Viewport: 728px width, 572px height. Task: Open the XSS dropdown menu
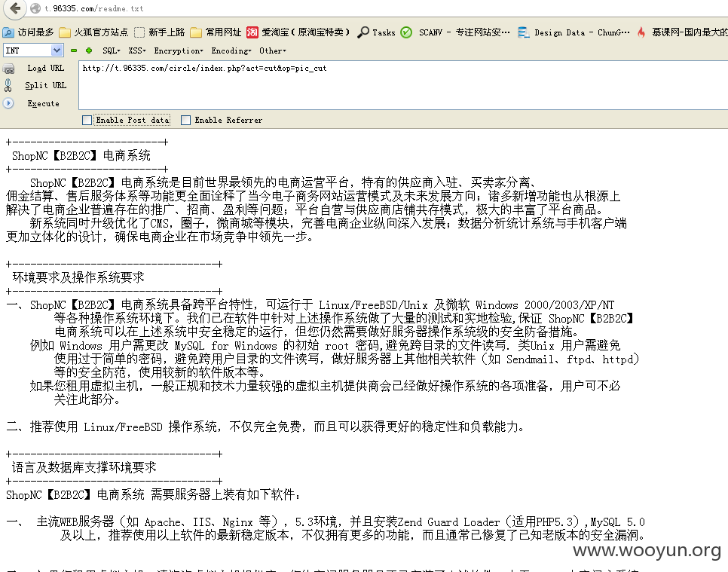(x=137, y=50)
